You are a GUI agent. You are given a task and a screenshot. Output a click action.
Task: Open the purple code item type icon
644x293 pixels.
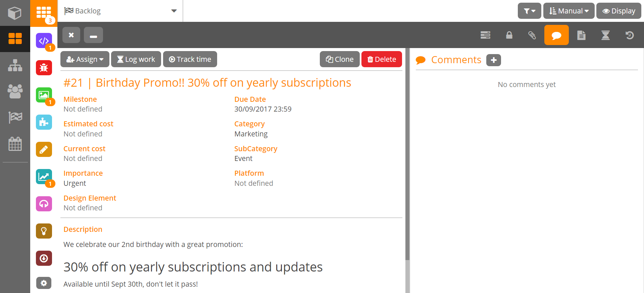[x=44, y=41]
